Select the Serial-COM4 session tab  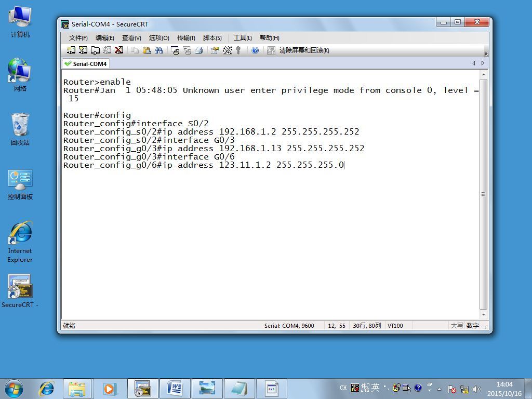click(86, 64)
